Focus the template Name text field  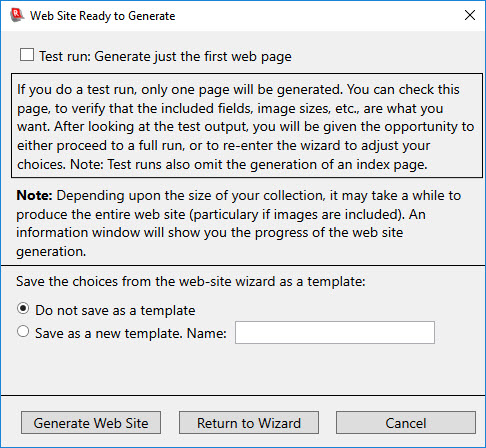point(335,332)
